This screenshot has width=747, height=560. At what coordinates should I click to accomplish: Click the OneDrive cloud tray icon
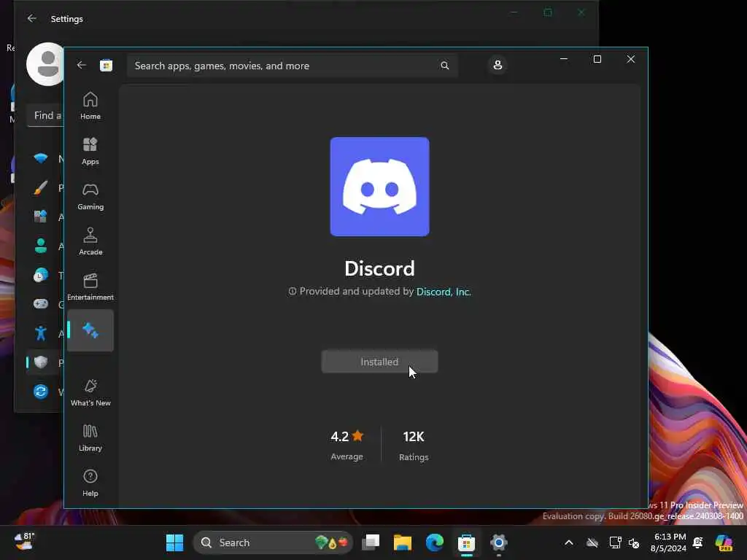tap(592, 542)
